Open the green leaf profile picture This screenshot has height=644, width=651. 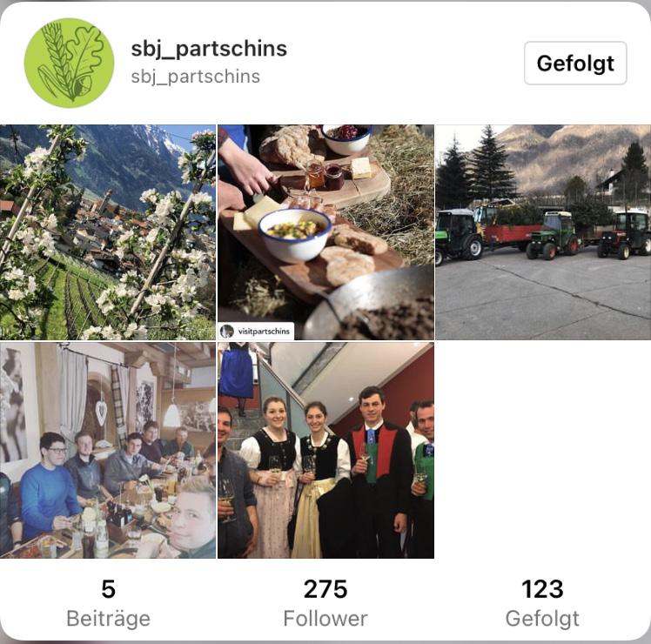[x=69, y=64]
